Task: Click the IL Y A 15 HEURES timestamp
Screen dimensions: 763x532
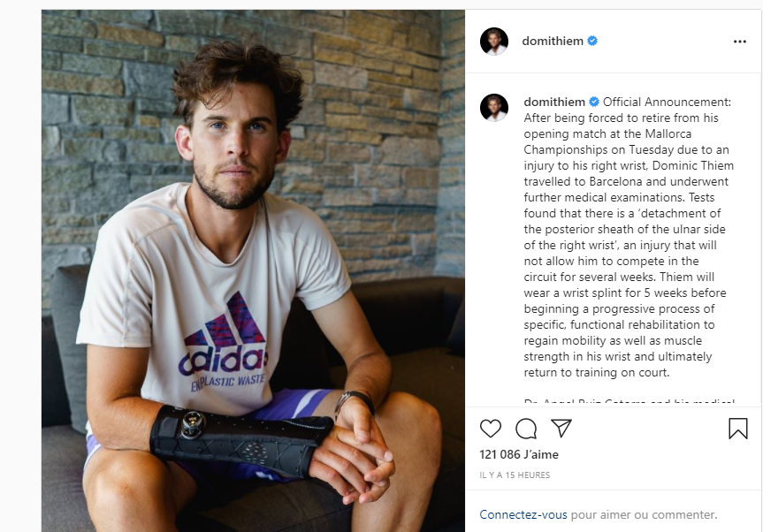Action: click(x=515, y=475)
